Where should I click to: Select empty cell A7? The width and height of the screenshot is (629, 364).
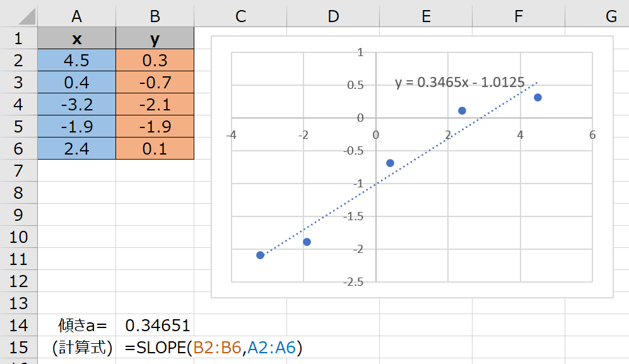76,171
